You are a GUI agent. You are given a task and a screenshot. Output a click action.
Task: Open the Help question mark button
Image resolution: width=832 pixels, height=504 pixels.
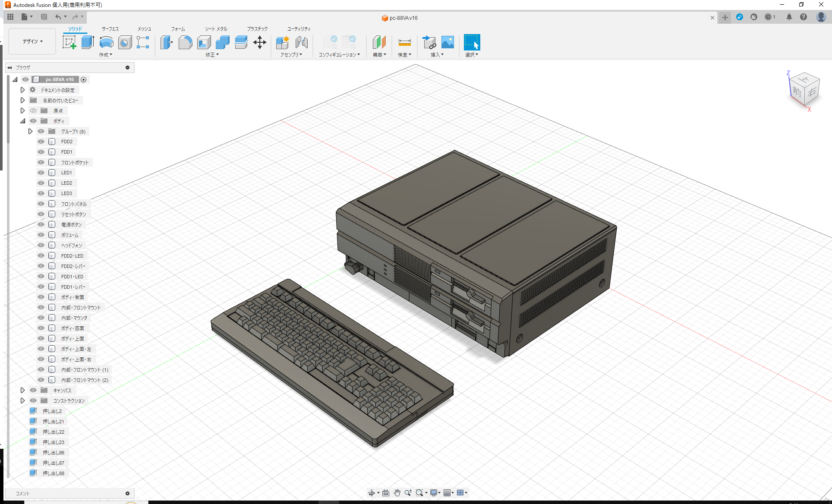pyautogui.click(x=804, y=17)
